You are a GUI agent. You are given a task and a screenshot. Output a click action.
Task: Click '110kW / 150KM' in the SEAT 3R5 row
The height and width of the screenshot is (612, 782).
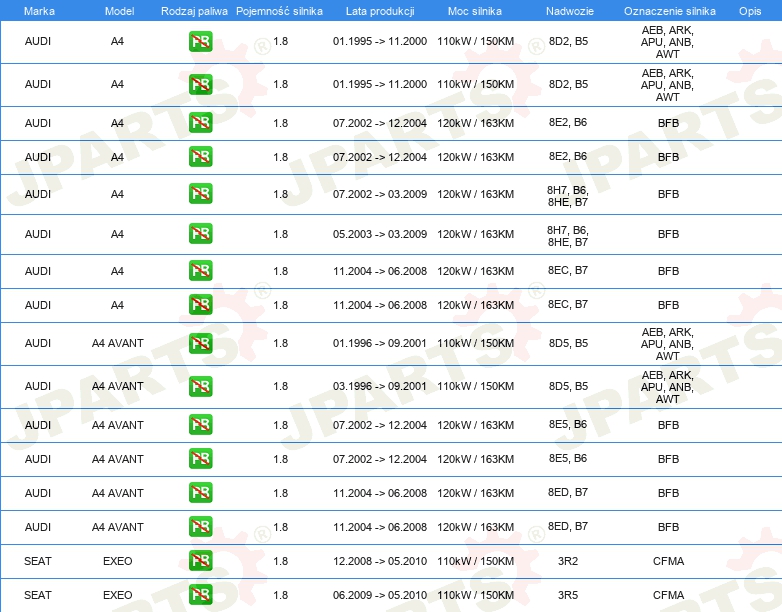pos(476,595)
